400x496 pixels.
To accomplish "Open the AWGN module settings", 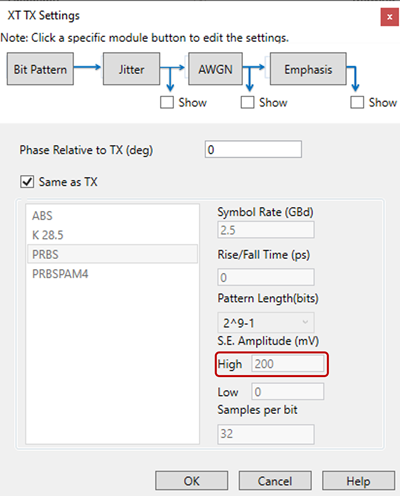I will [215, 69].
